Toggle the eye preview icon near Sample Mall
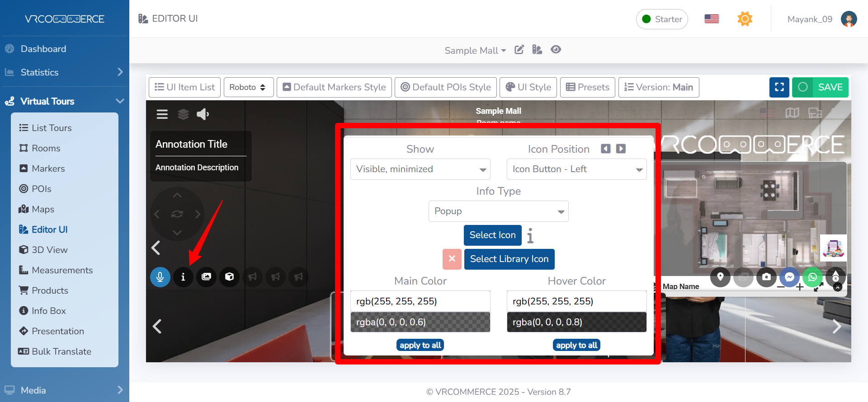868x402 pixels. (556, 50)
